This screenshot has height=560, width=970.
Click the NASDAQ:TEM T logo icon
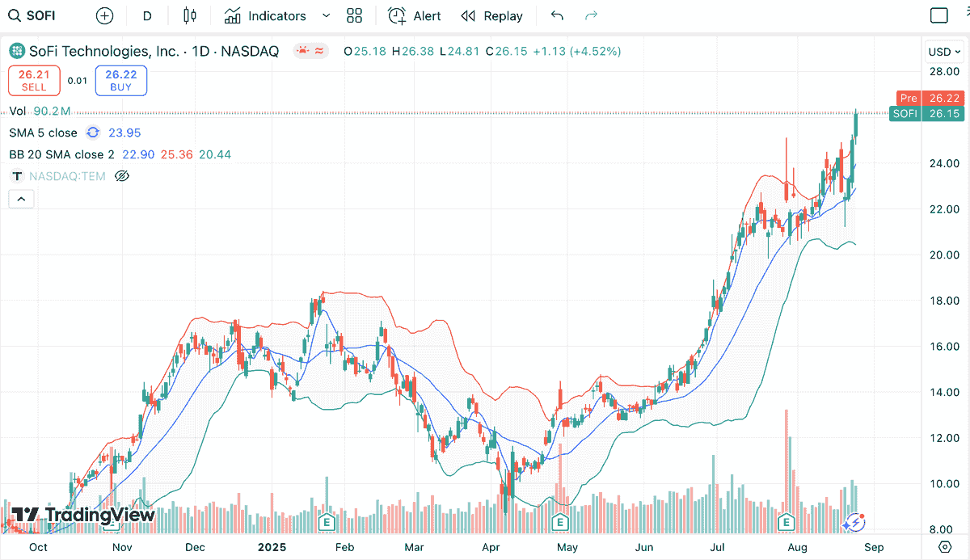coord(17,176)
